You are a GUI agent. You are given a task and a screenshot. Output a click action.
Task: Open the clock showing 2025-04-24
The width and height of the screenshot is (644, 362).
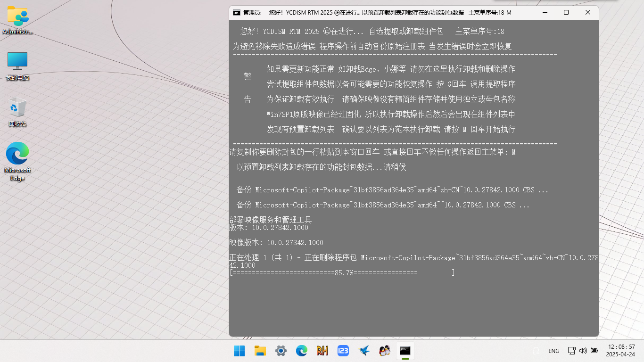[621, 351]
